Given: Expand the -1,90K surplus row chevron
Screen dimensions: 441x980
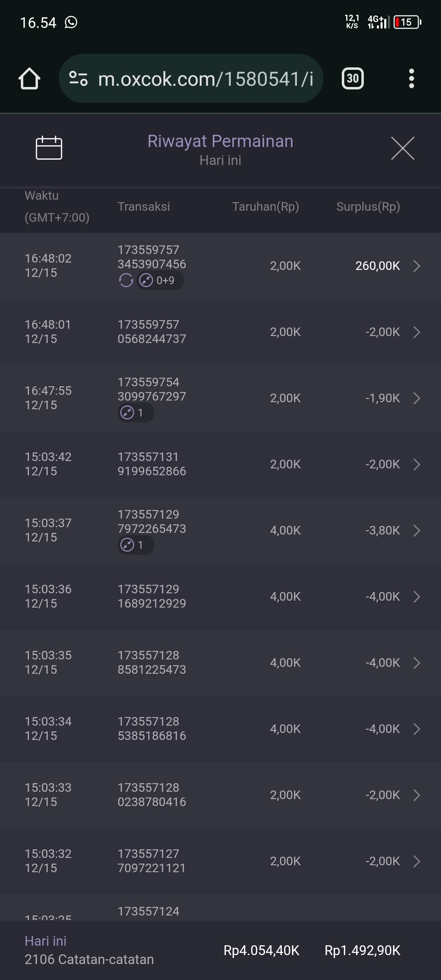Looking at the screenshot, I should [x=416, y=398].
